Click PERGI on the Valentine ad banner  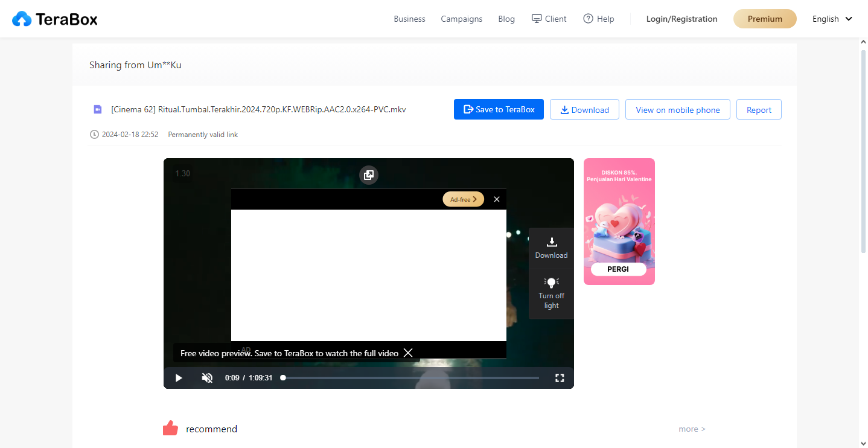618,269
